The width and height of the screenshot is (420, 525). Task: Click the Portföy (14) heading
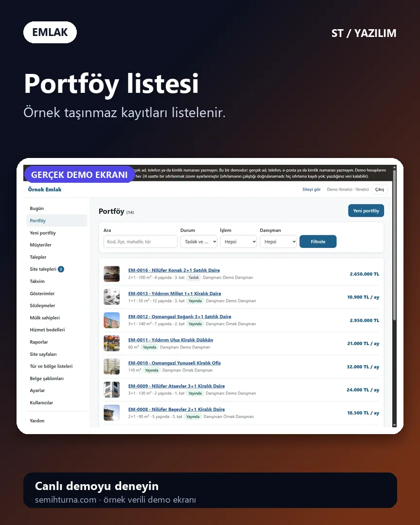point(116,211)
